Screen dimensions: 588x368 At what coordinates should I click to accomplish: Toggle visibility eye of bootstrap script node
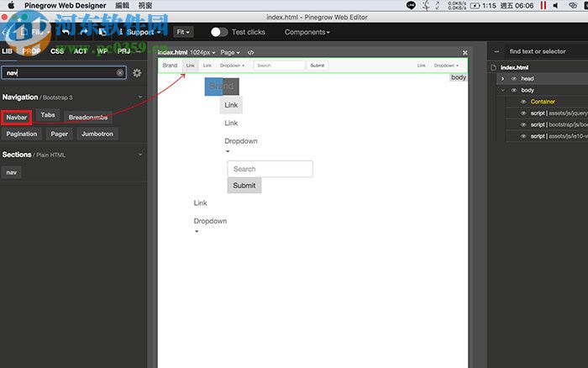coord(523,124)
